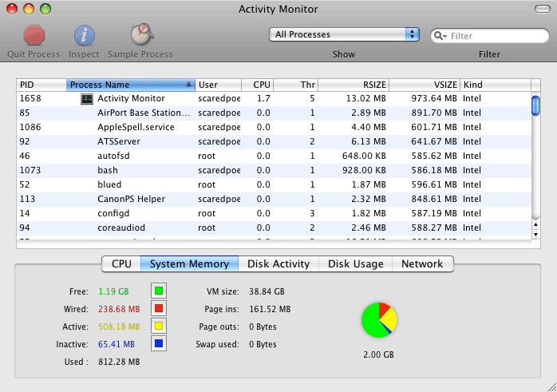Sort by the VSIZE column header
The image size is (557, 392).
(x=425, y=85)
